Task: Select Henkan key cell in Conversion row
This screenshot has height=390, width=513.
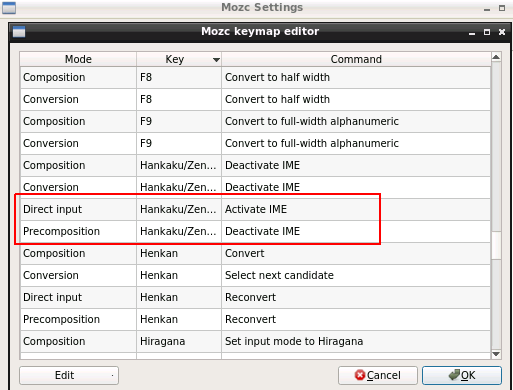Action: pyautogui.click(x=179, y=275)
